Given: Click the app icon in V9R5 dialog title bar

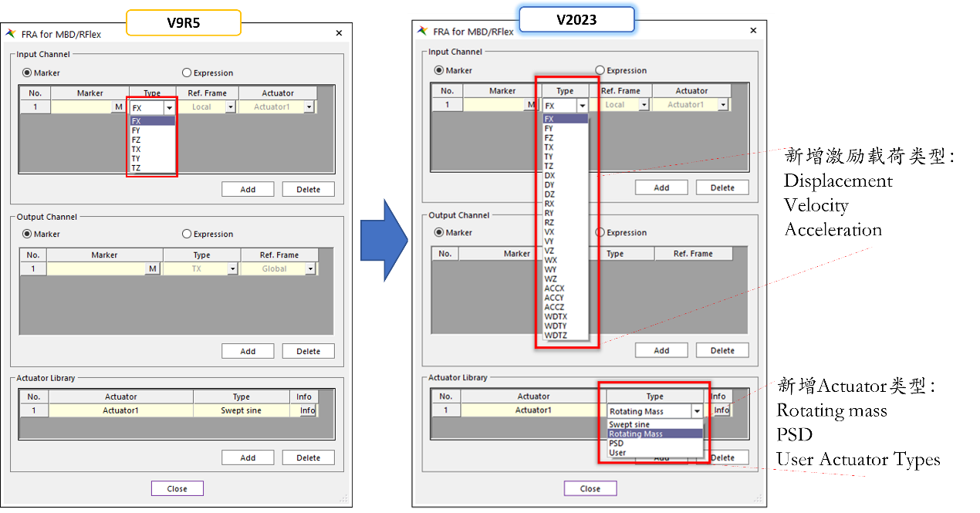Looking at the screenshot, I should [x=11, y=34].
